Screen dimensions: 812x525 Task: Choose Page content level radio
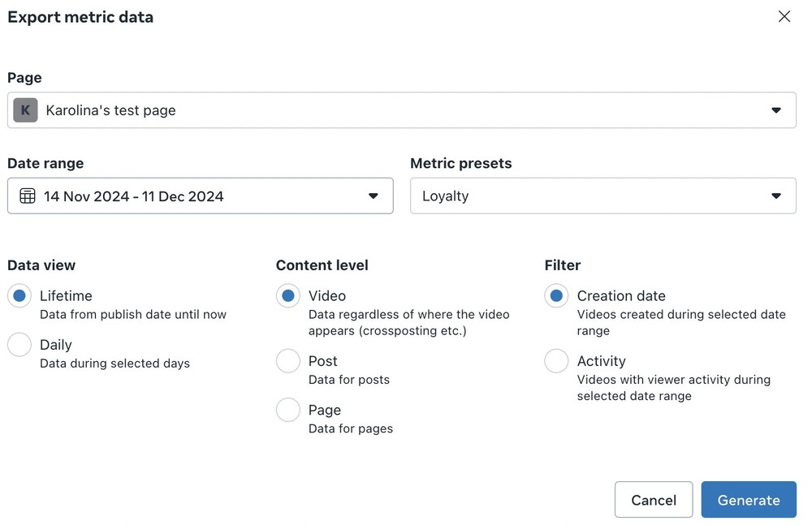288,410
